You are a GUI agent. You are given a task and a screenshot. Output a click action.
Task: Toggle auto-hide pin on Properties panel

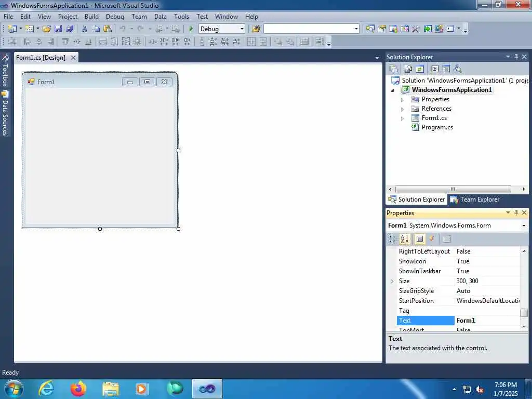tap(516, 212)
